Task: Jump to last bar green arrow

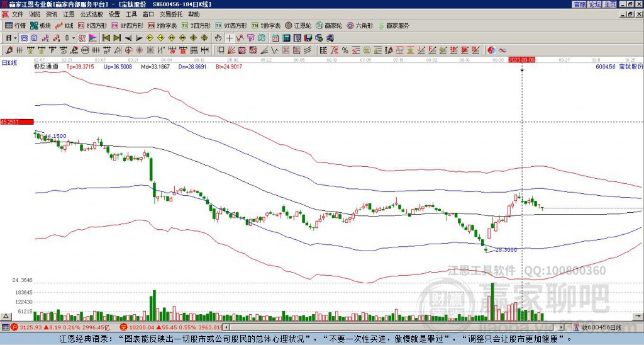Action: 117,38
